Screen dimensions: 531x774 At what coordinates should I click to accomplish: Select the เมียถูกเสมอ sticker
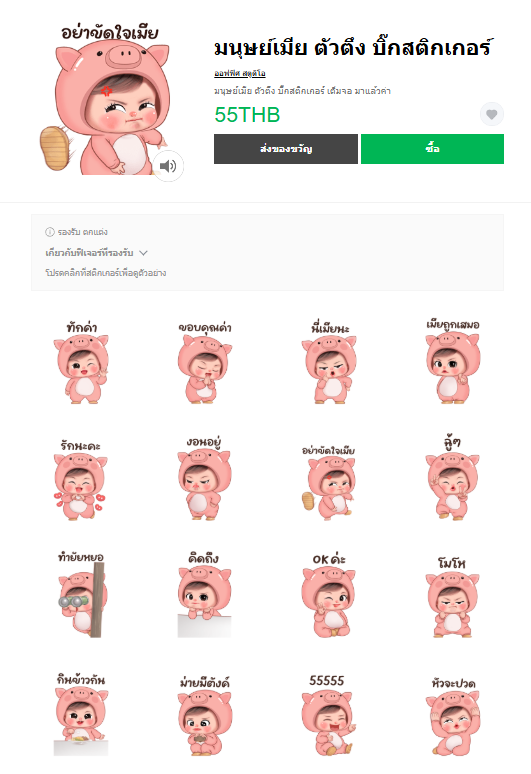(453, 361)
